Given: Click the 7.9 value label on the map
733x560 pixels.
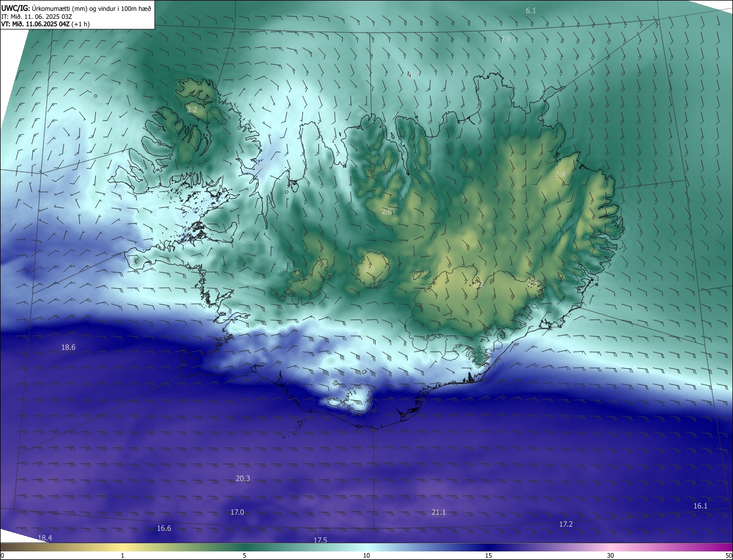Looking at the screenshot, I should (x=505, y=40).
